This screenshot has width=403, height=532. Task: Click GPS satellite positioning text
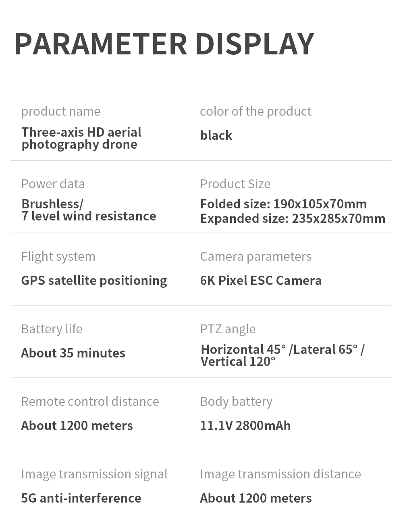94,281
